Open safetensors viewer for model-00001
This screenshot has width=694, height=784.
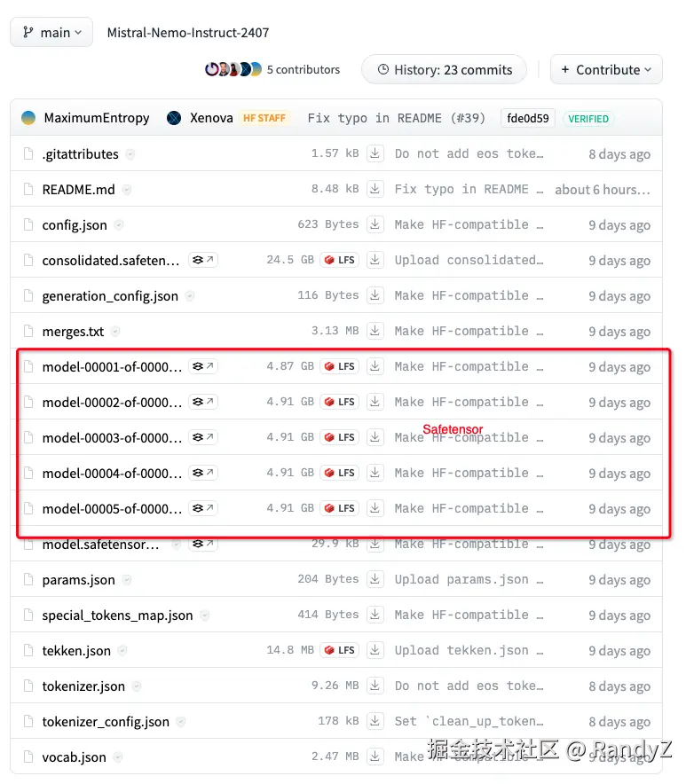coord(203,366)
